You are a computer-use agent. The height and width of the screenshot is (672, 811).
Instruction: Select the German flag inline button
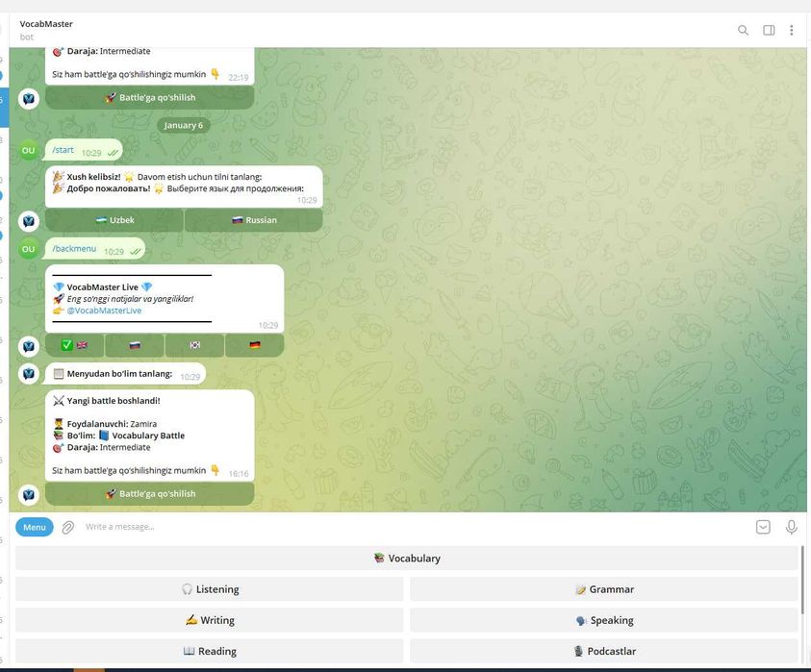tap(255, 345)
